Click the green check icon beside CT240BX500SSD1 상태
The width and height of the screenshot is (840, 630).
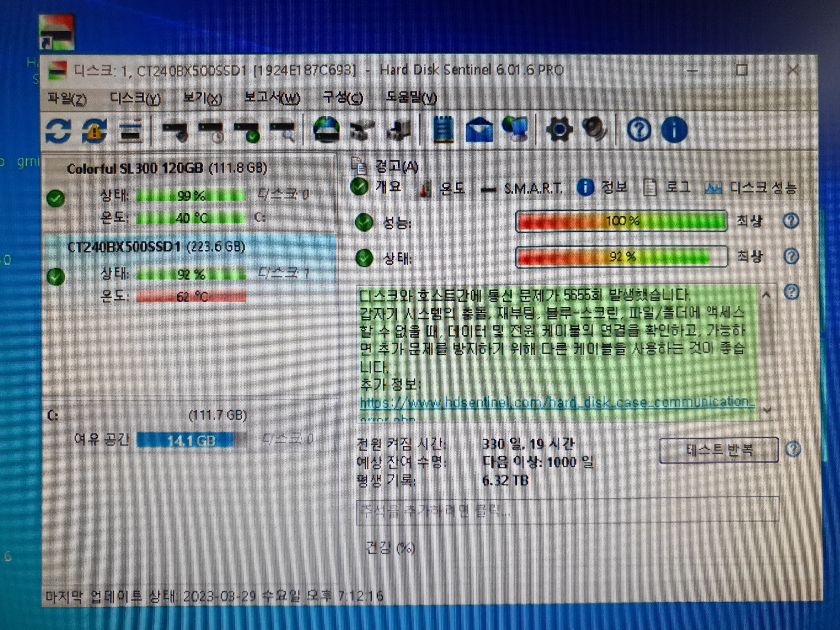(x=56, y=276)
